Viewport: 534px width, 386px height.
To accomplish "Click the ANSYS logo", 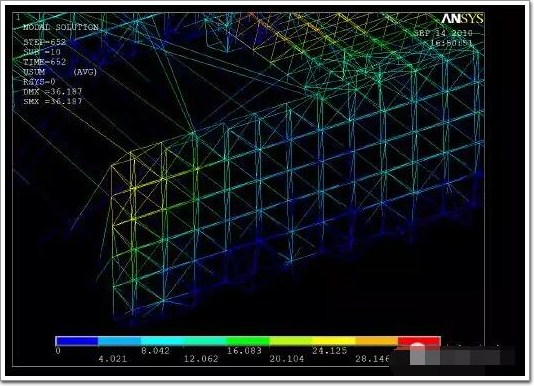I will [x=462, y=19].
